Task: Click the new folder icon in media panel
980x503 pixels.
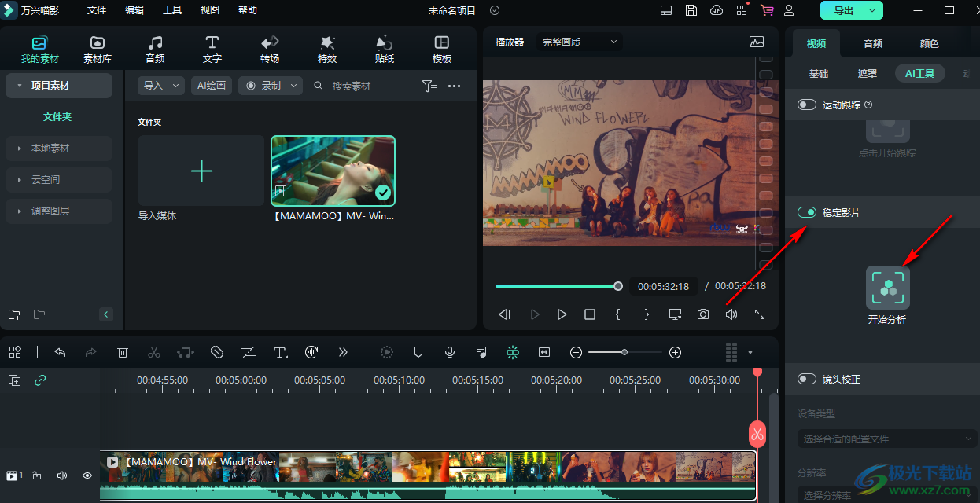Action: [x=14, y=314]
